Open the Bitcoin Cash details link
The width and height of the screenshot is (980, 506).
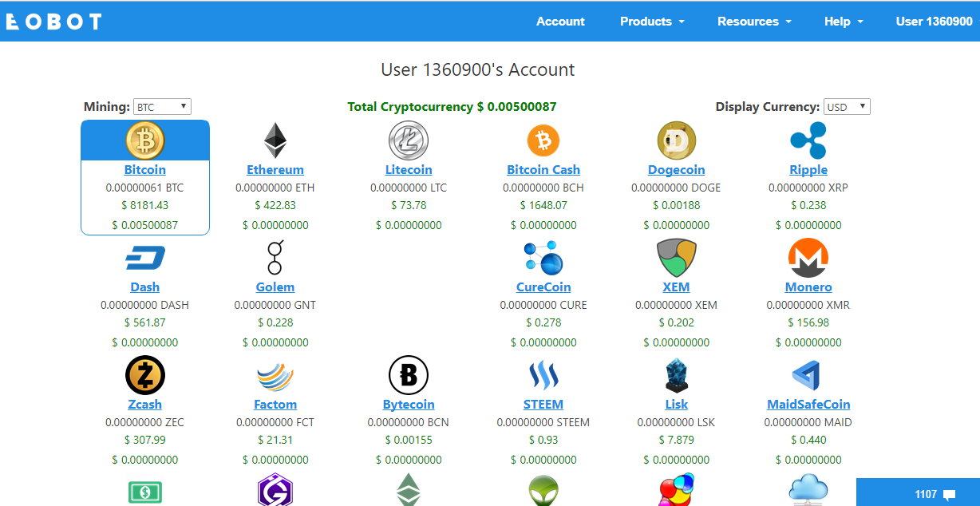[x=543, y=169]
